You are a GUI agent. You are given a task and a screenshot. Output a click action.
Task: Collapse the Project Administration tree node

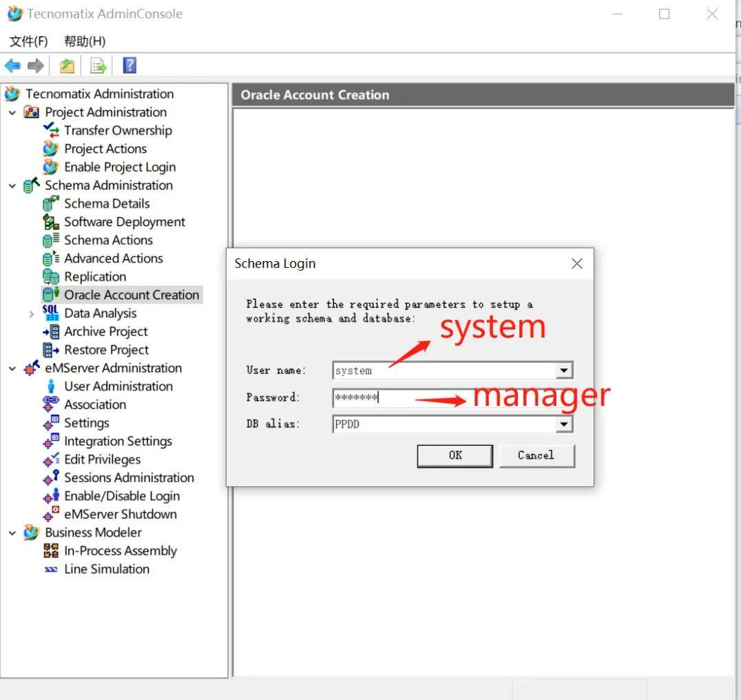click(13, 112)
